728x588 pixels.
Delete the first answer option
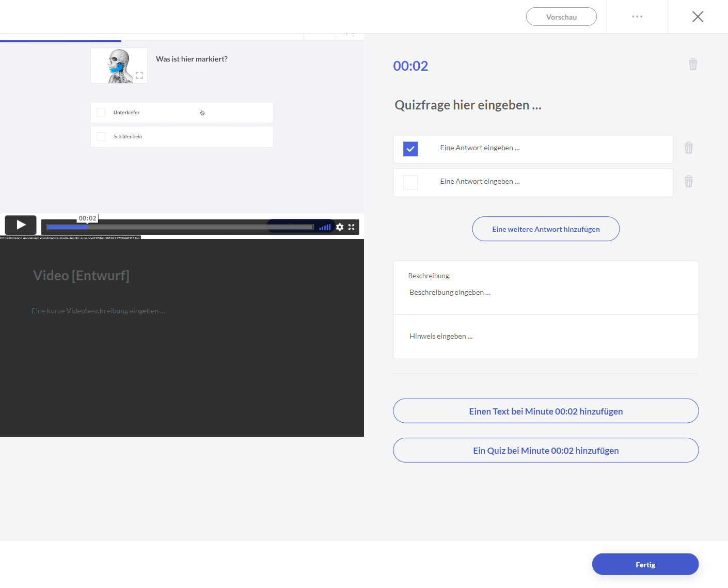pyautogui.click(x=688, y=148)
